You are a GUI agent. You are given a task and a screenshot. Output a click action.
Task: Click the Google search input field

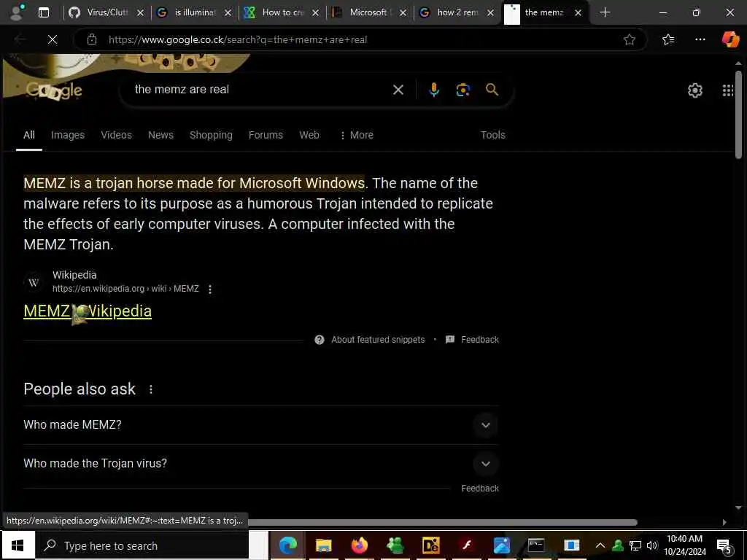click(260, 90)
